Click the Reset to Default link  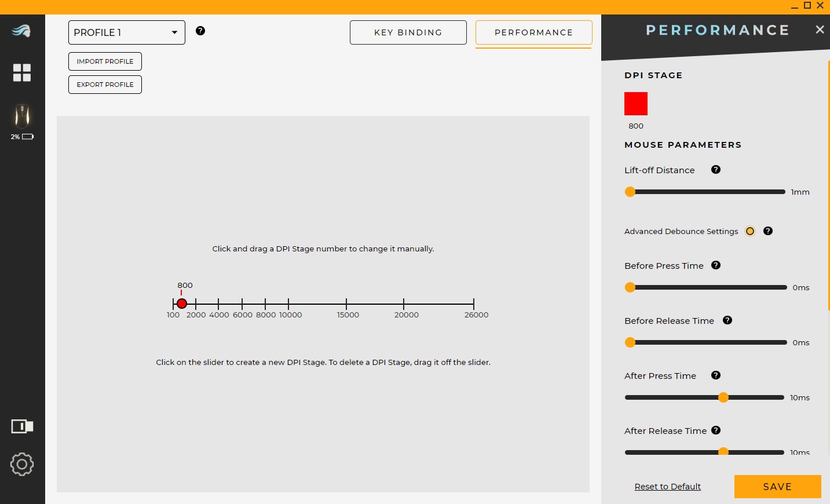coord(668,487)
